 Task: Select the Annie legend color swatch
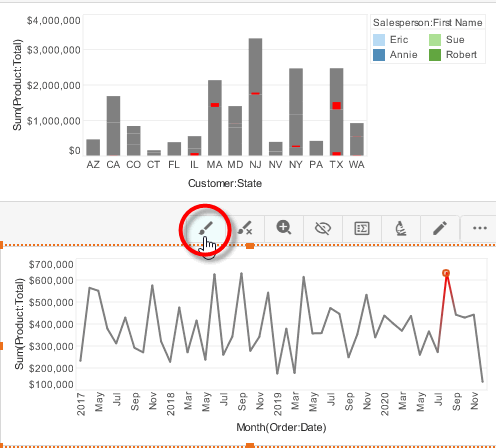pos(379,55)
